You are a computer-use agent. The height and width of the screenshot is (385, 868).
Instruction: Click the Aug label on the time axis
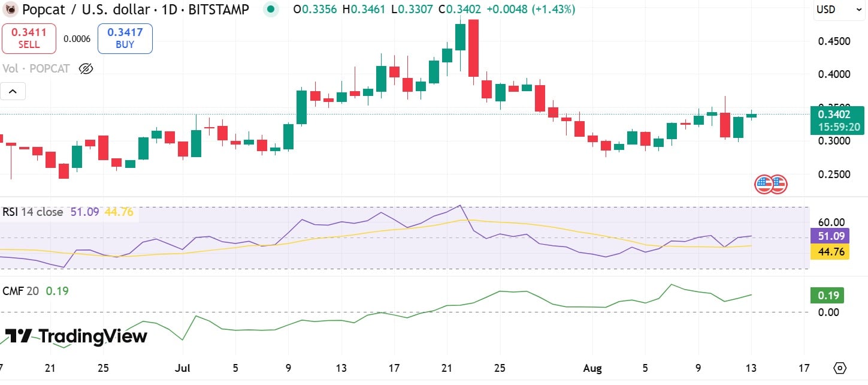(x=593, y=368)
